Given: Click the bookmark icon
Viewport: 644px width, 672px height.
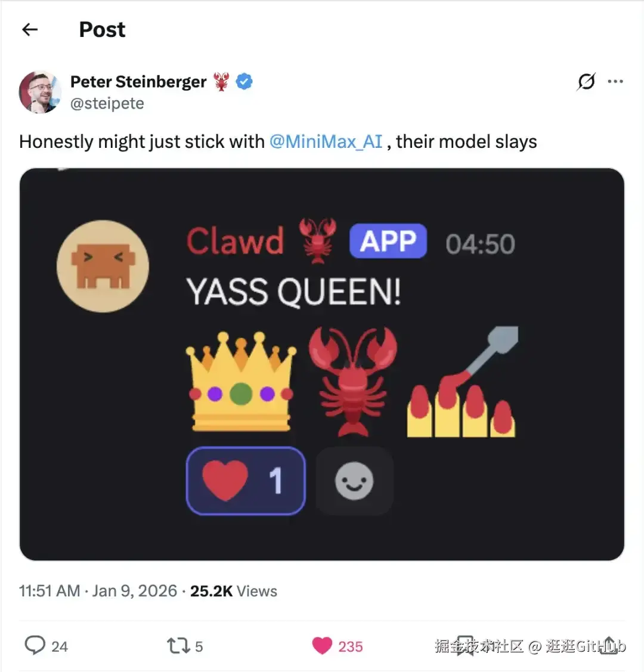Looking at the screenshot, I should coord(466,645).
